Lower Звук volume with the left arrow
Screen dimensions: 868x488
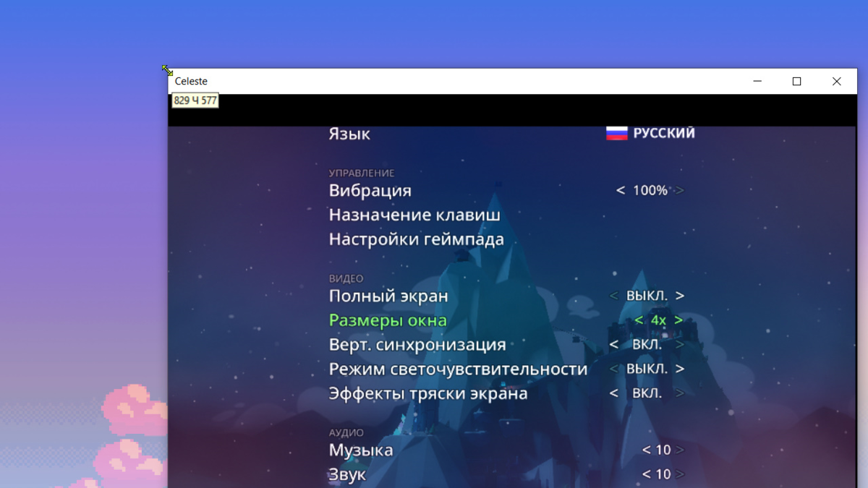click(647, 474)
